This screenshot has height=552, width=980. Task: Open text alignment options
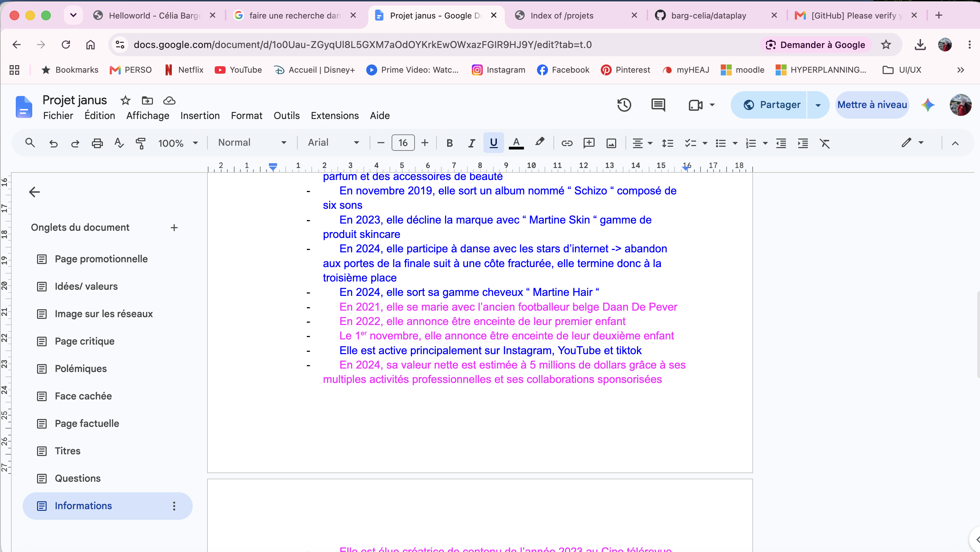[642, 143]
